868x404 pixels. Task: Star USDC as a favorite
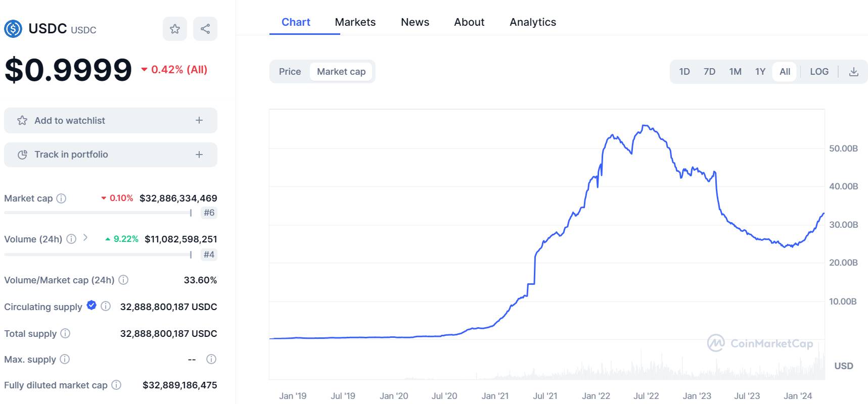175,29
